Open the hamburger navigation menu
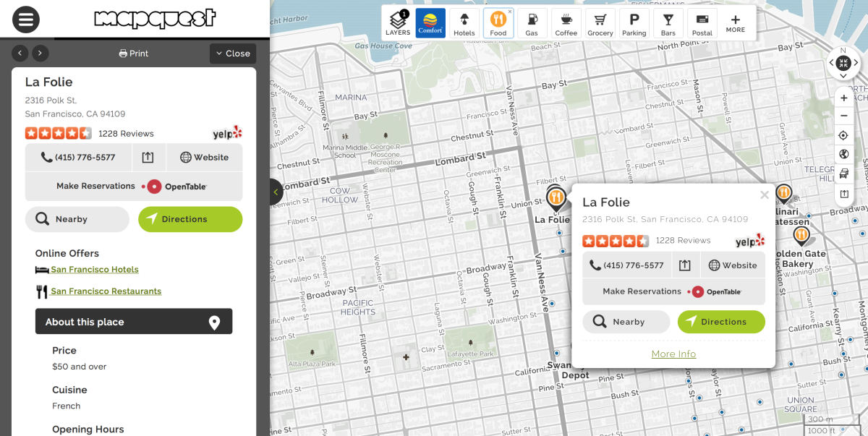Screen dimensions: 868x436 25,20
